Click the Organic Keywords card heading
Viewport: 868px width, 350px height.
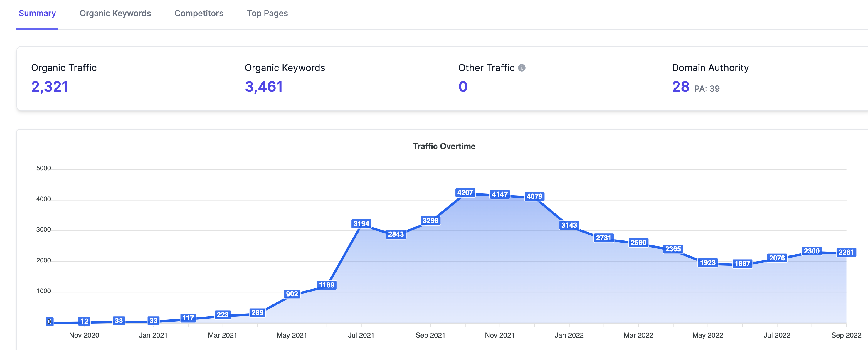click(285, 68)
